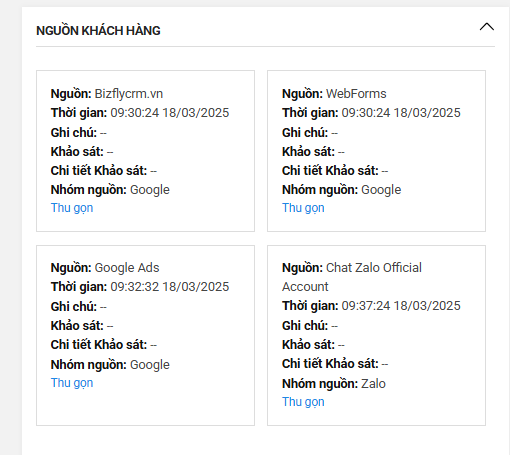This screenshot has width=510, height=455.
Task: Collapse the Nguồn khách hàng section chevron
Action: [x=487, y=27]
